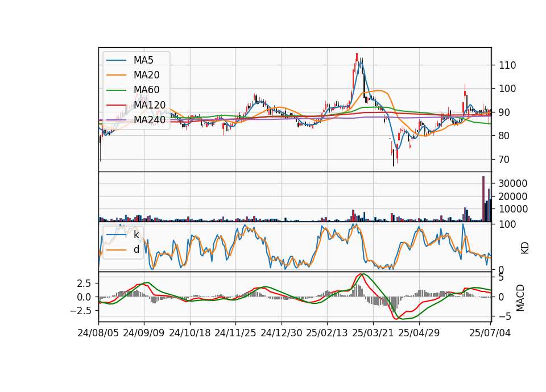
Task: Click the MA20 legend label
Action: tap(147, 75)
